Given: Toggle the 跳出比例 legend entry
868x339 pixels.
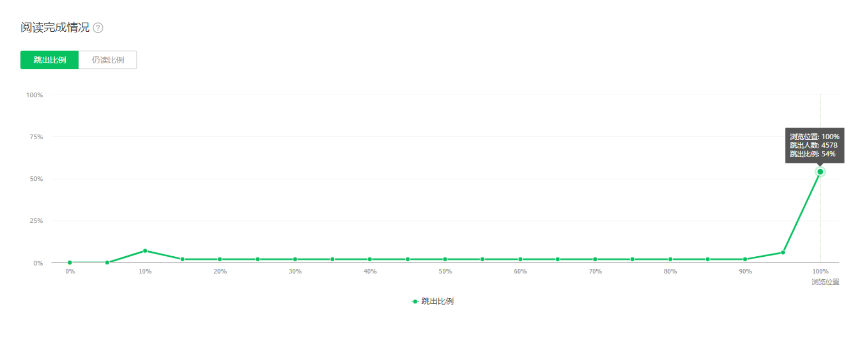Looking at the screenshot, I should click(x=433, y=301).
